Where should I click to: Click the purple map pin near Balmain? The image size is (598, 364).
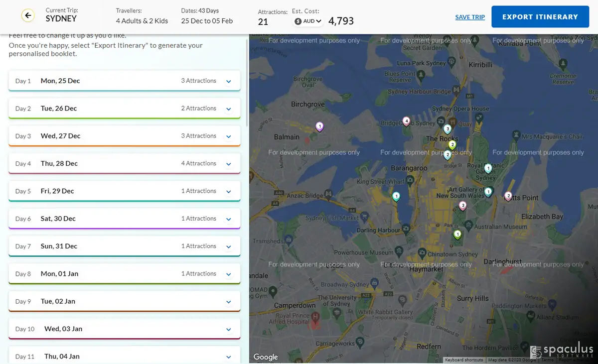319,127
